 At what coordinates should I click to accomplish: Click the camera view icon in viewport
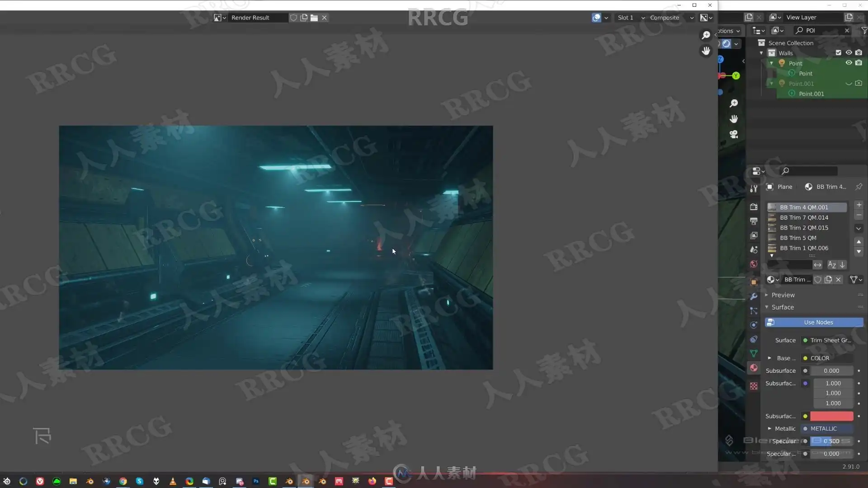point(734,134)
